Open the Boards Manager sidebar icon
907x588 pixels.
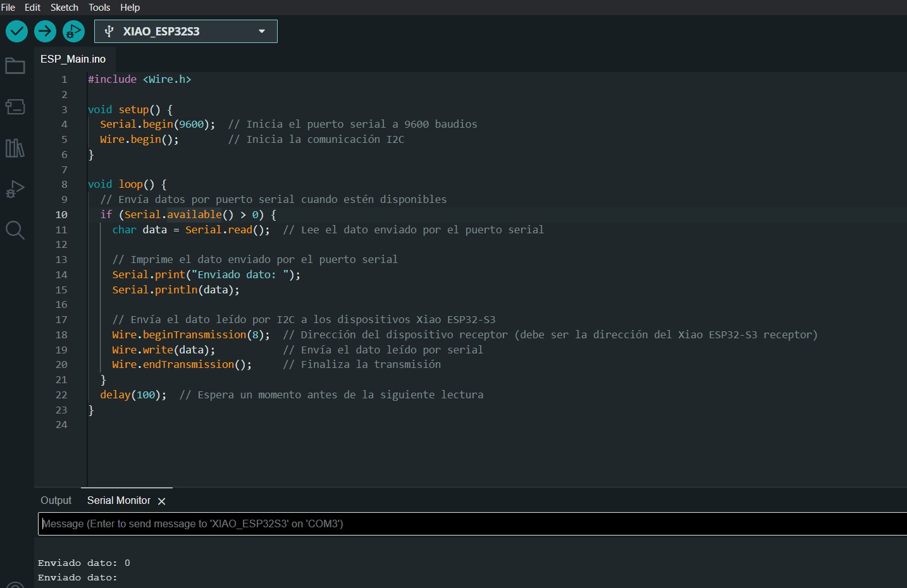point(15,107)
